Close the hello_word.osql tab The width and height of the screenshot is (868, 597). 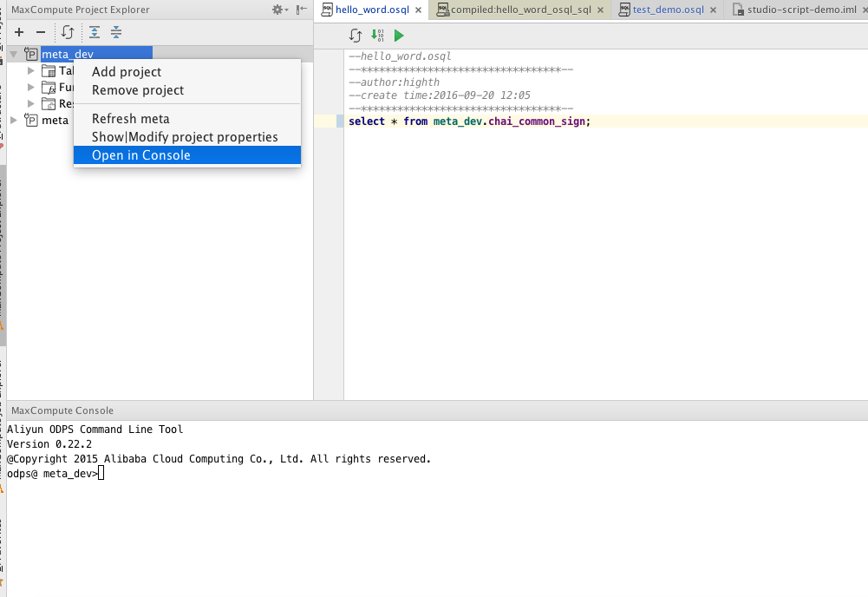tap(419, 10)
